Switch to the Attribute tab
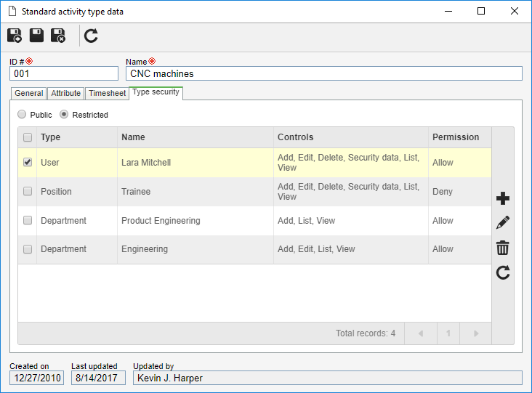Viewport: 532px width, 393px height. (x=66, y=93)
